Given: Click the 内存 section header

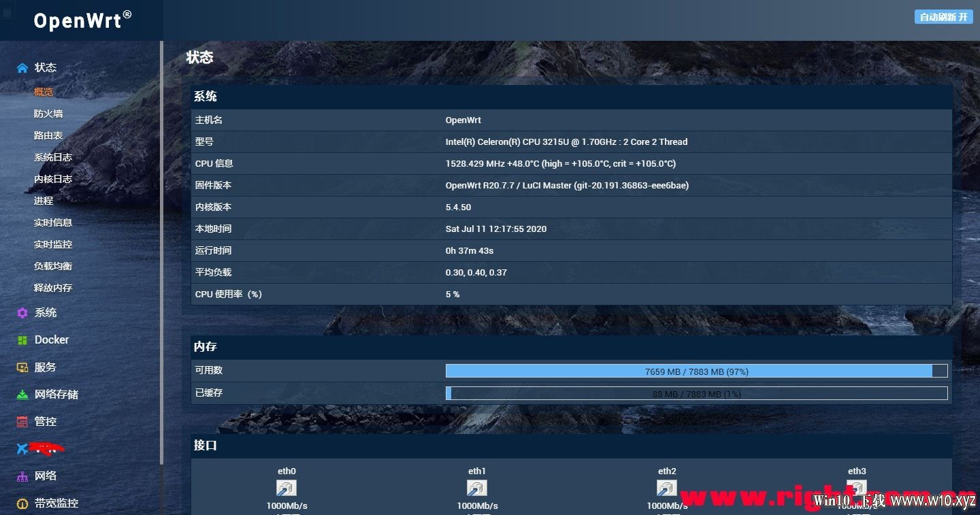Looking at the screenshot, I should point(206,346).
